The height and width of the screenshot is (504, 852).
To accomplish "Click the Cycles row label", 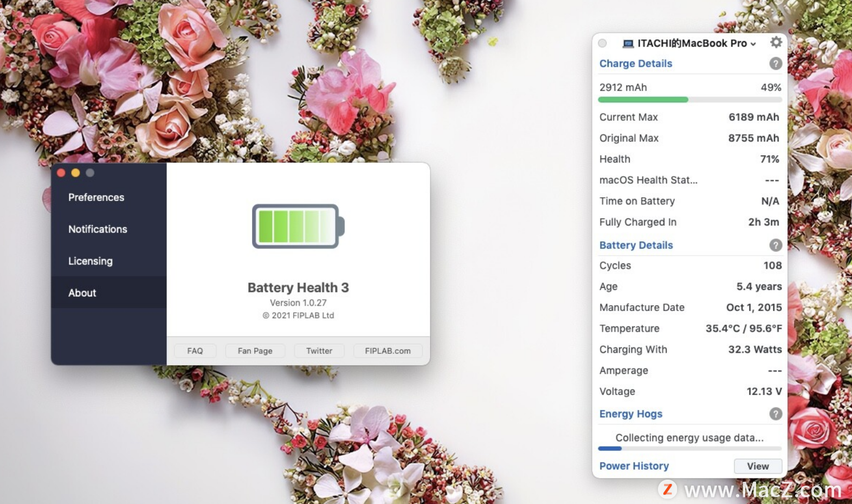I will [x=615, y=266].
